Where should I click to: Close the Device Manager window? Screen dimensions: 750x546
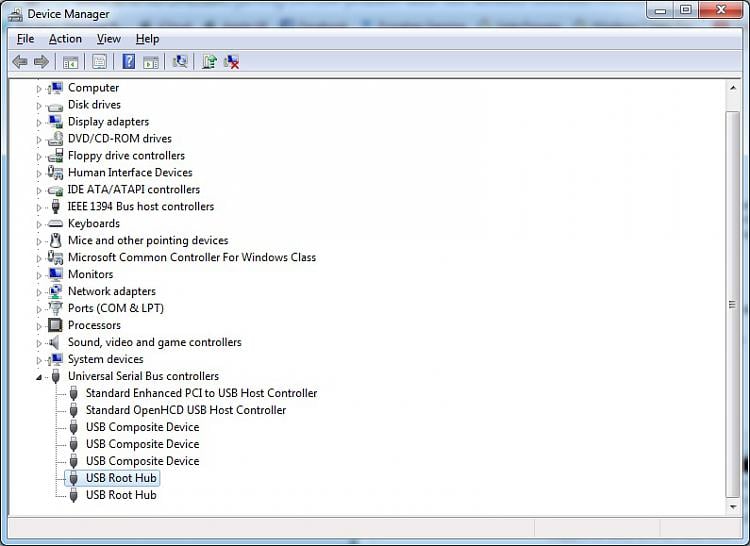coord(721,11)
